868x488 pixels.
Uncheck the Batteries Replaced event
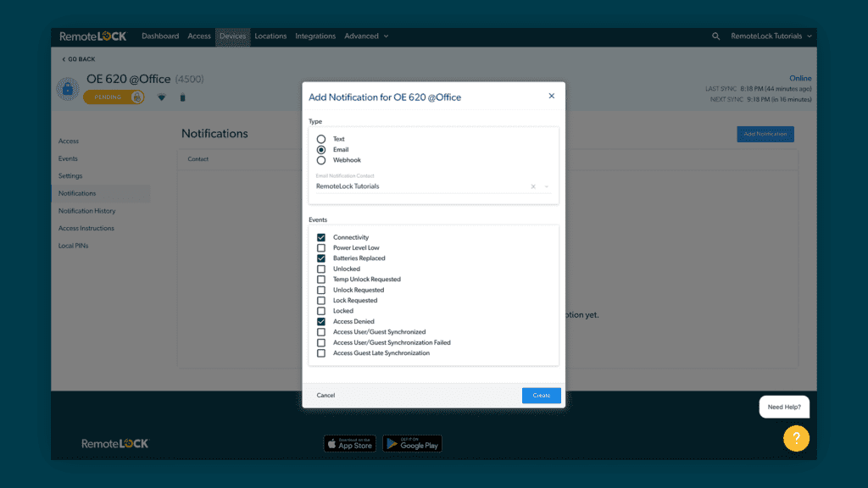[x=321, y=258]
